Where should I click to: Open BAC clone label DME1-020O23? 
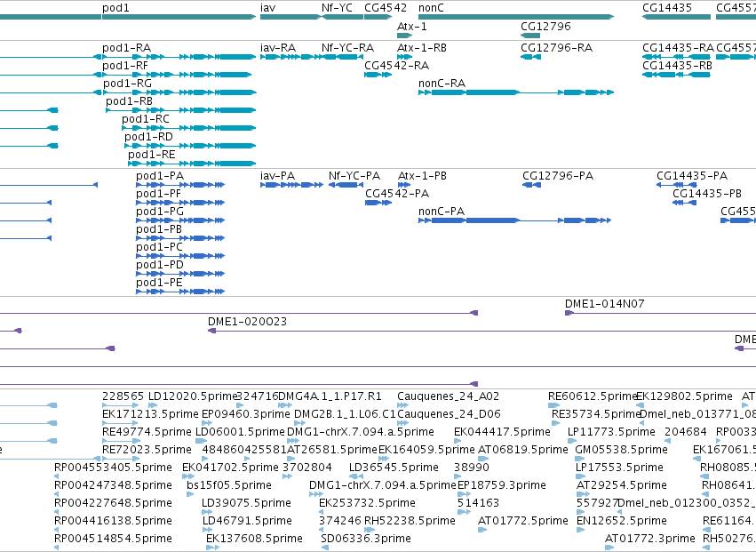tap(247, 322)
